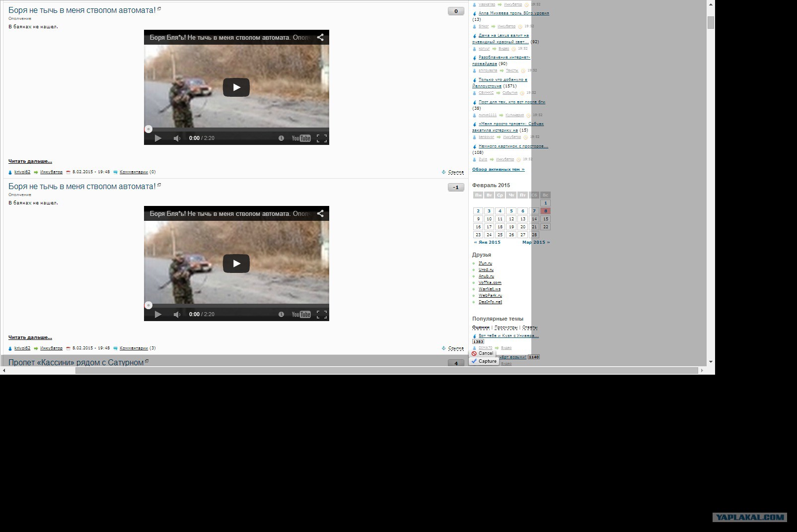Open new-window icon beside the second post title
The image size is (797, 532).
[159, 185]
